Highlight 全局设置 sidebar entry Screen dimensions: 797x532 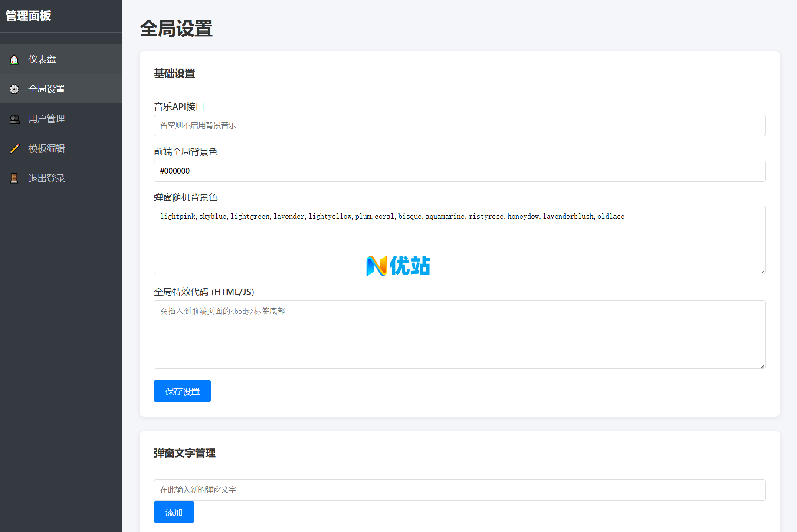tap(47, 89)
